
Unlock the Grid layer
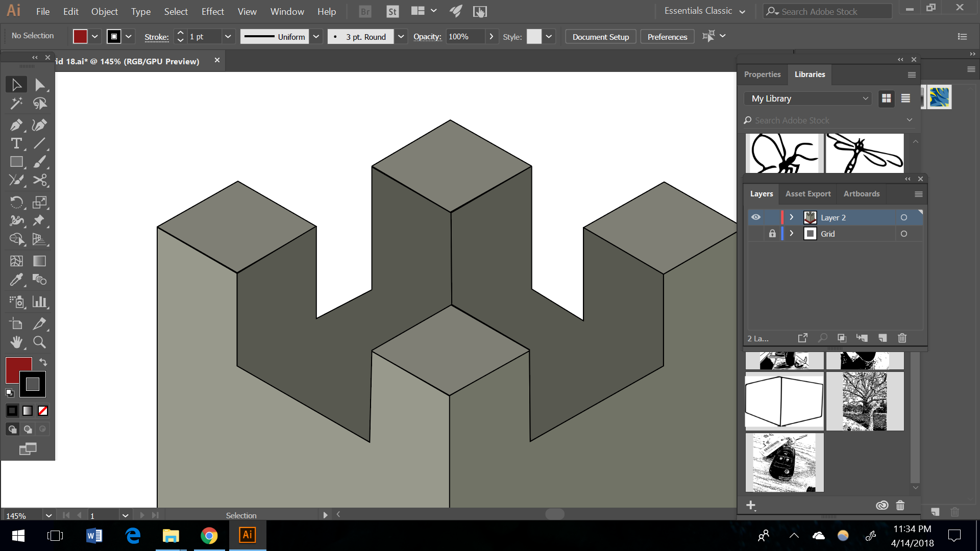pyautogui.click(x=772, y=234)
